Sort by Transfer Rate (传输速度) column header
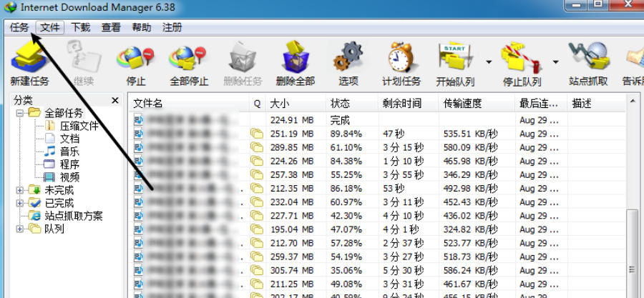644x298 pixels. [x=477, y=104]
